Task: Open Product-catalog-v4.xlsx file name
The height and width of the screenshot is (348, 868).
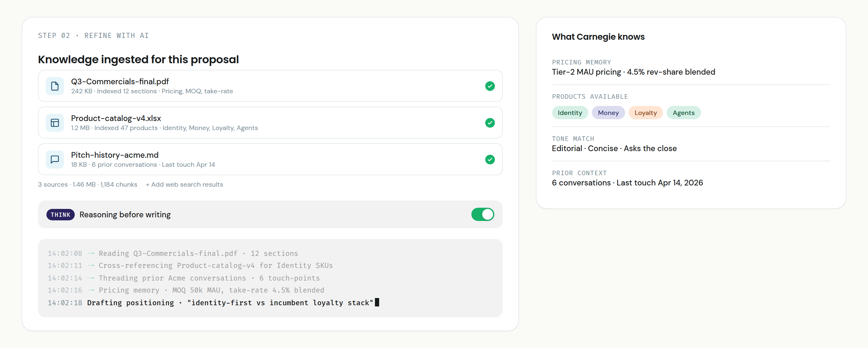Action: pyautogui.click(x=116, y=118)
